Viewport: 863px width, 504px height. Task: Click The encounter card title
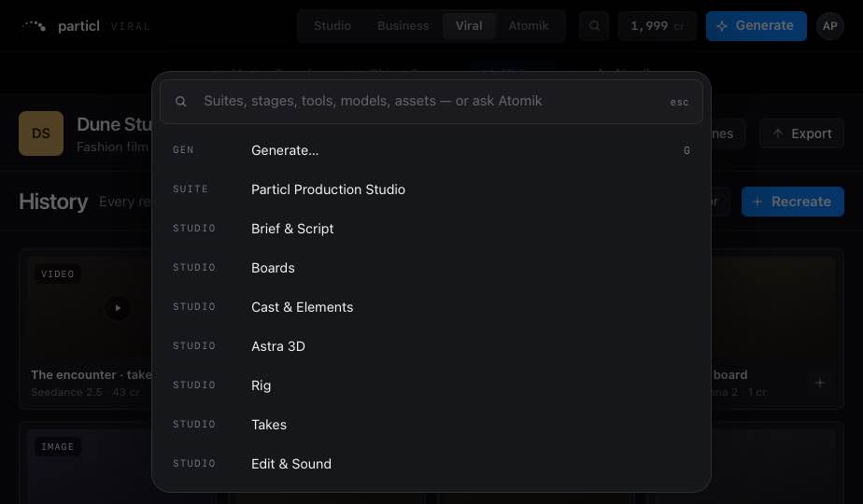[x=92, y=374]
